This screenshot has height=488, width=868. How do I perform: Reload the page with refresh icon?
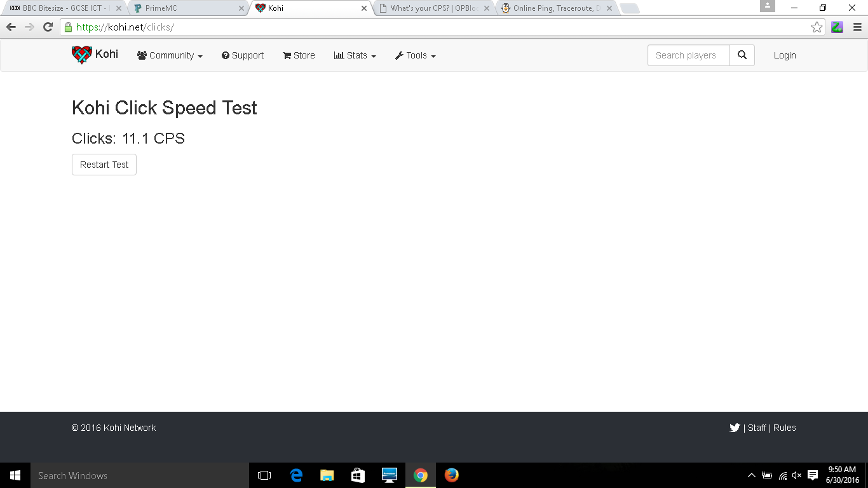click(48, 27)
